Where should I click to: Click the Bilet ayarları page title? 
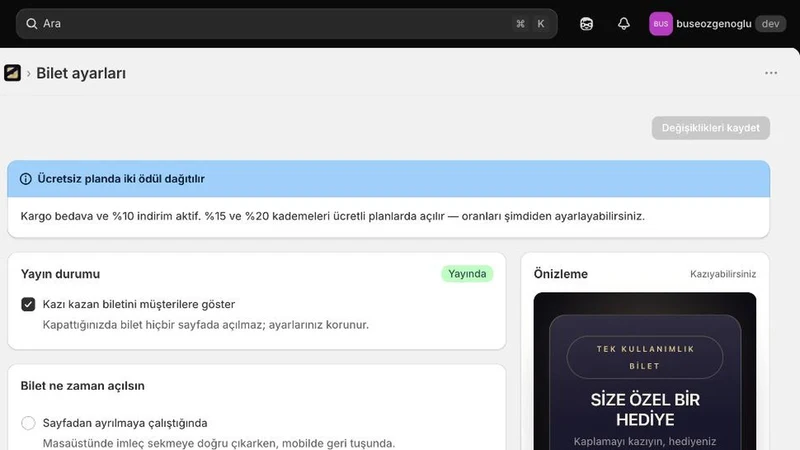point(81,73)
